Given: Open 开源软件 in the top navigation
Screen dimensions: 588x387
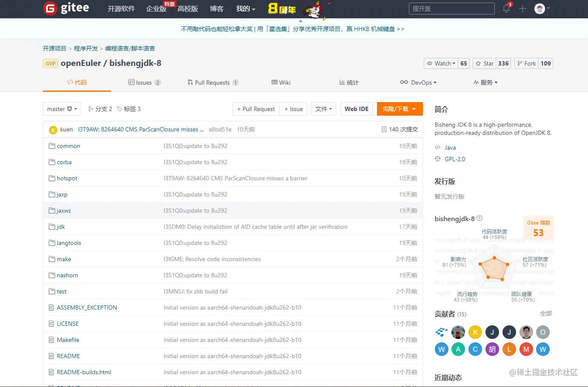Looking at the screenshot, I should (x=121, y=9).
